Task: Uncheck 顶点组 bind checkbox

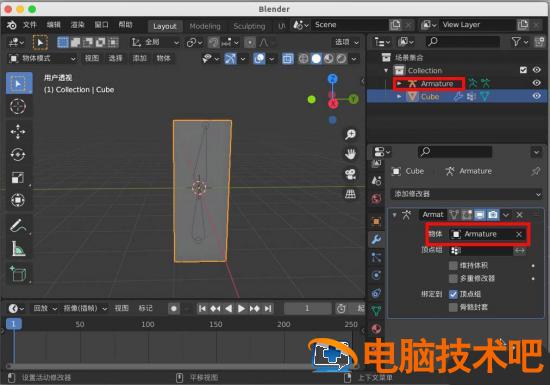Action: 453,294
